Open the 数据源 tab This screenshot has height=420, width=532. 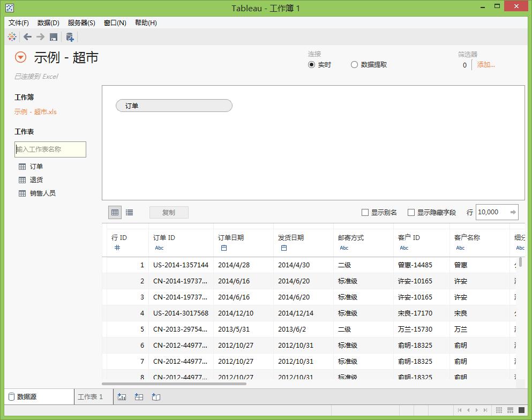[39, 397]
